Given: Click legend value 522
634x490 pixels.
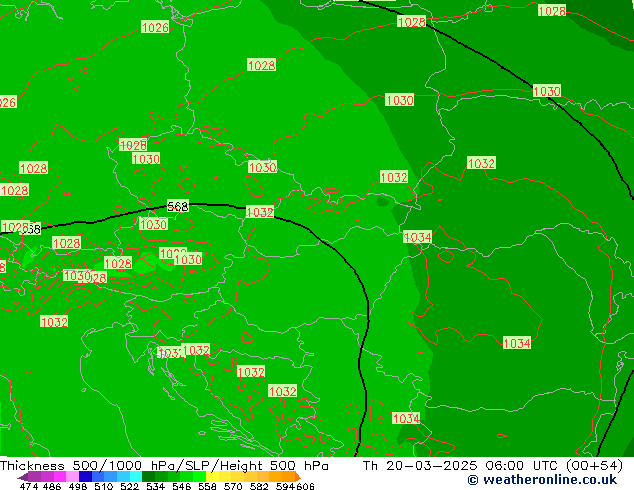Looking at the screenshot, I should (129, 486).
